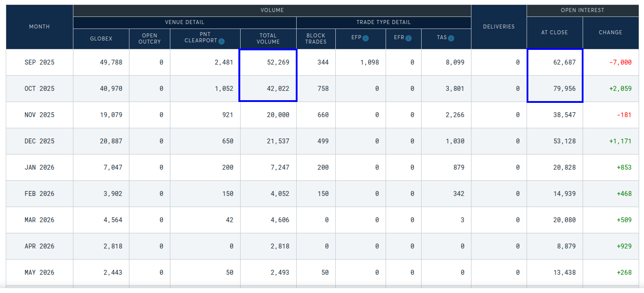Click the Change column header
Image resolution: width=644 pixels, height=293 pixels.
click(x=610, y=33)
